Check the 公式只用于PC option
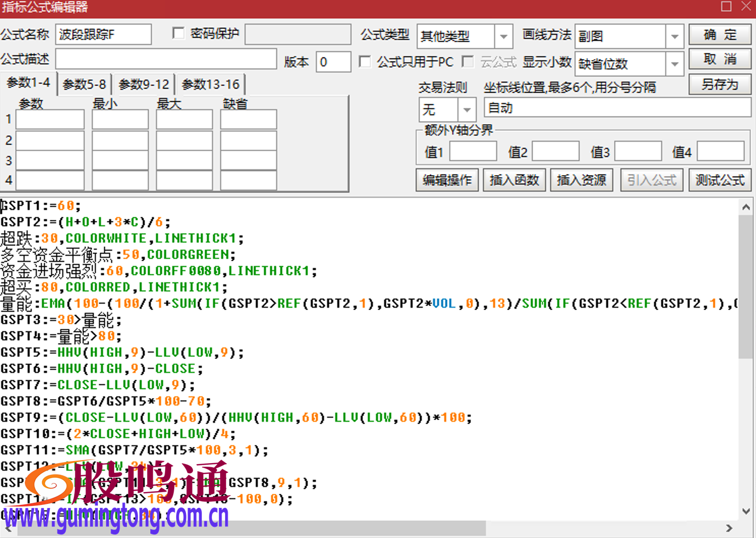756x538 pixels. click(x=365, y=62)
